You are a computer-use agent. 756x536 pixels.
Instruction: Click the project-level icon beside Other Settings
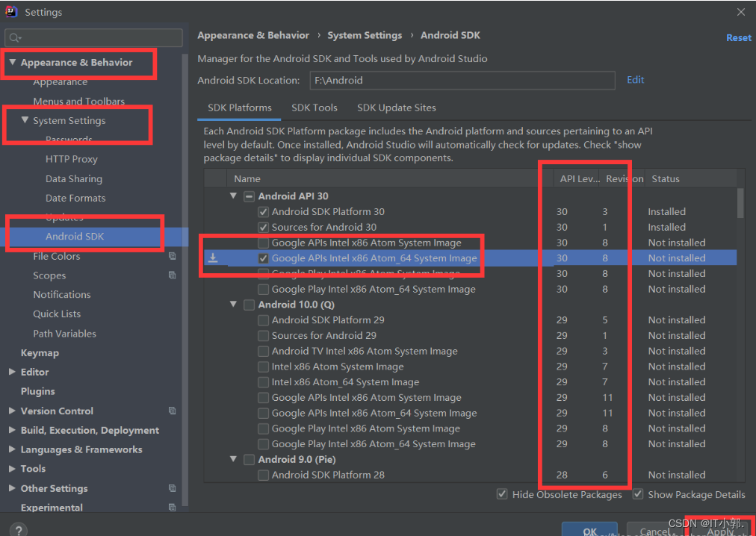[173, 488]
